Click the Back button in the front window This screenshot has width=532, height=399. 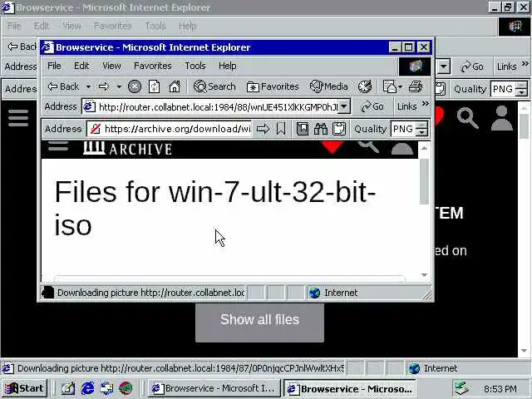(63, 86)
